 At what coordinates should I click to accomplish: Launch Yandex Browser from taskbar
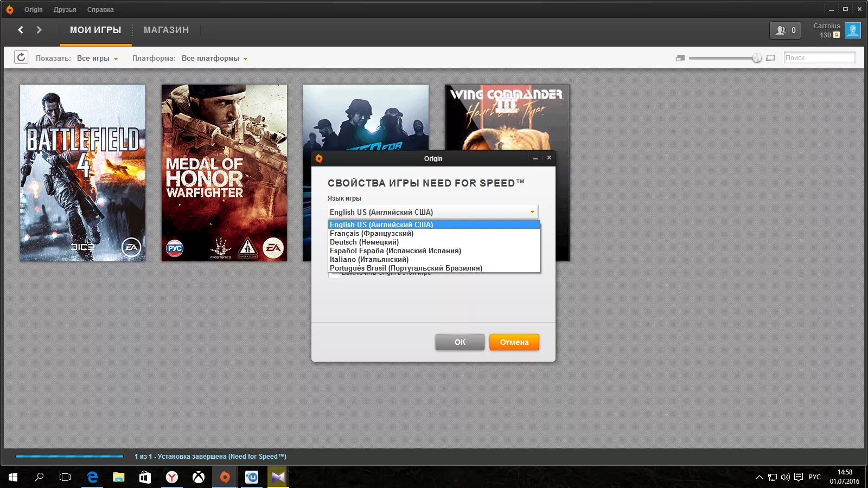pos(171,477)
